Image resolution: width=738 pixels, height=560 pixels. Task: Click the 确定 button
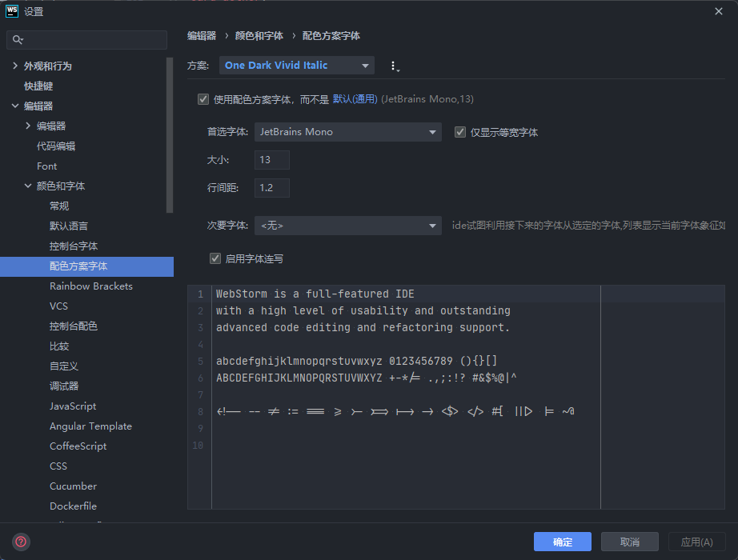point(562,542)
